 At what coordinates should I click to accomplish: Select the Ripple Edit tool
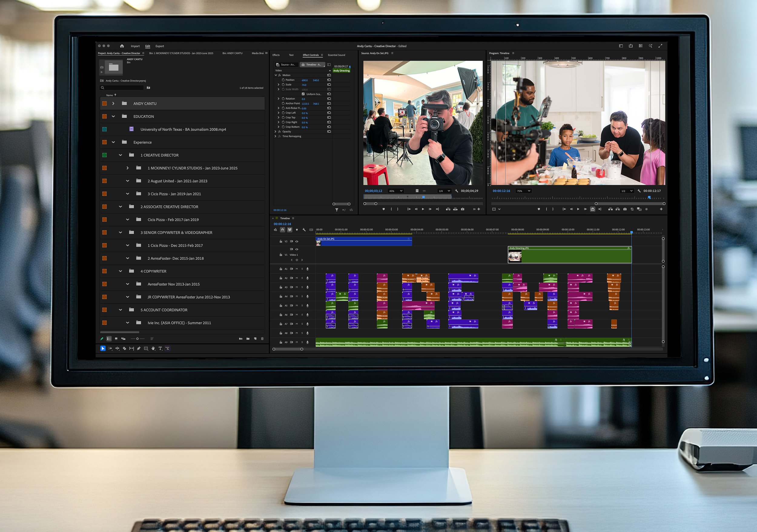(x=117, y=348)
